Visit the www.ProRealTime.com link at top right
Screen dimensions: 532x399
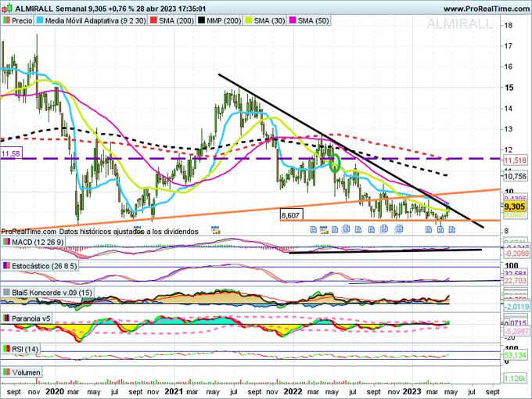pyautogui.click(x=487, y=9)
